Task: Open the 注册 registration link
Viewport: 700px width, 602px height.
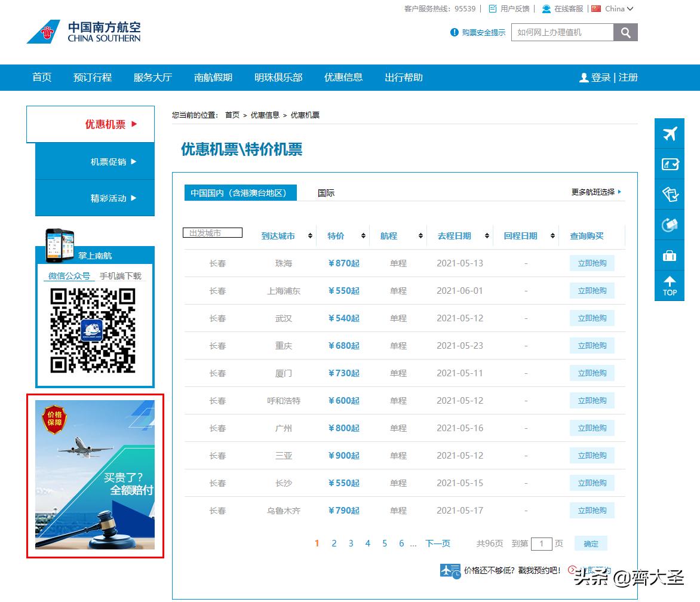Action: (629, 77)
